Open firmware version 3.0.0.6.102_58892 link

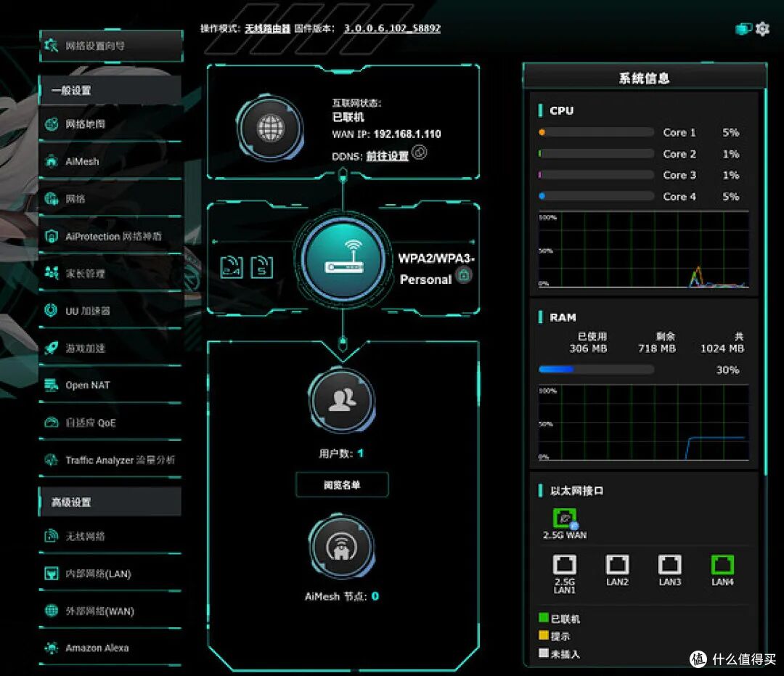pyautogui.click(x=393, y=28)
